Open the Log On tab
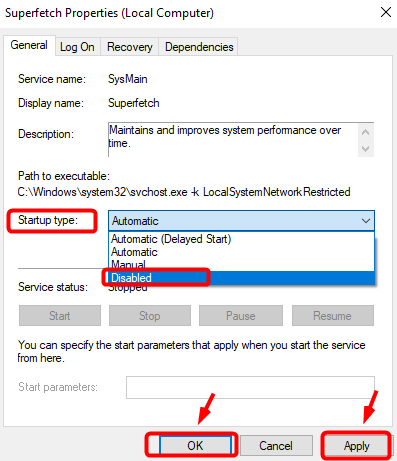The height and width of the screenshot is (461, 397). (77, 47)
